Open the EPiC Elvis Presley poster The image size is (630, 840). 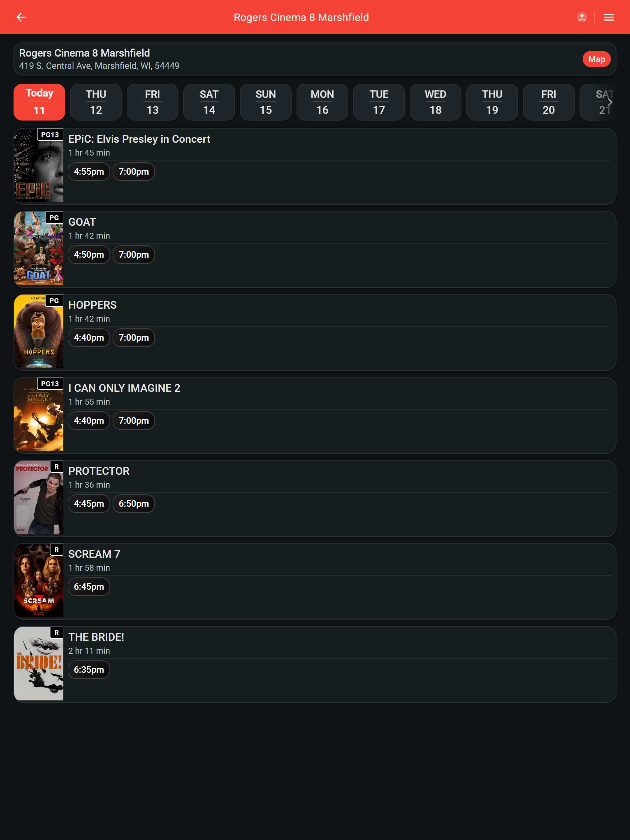(39, 165)
